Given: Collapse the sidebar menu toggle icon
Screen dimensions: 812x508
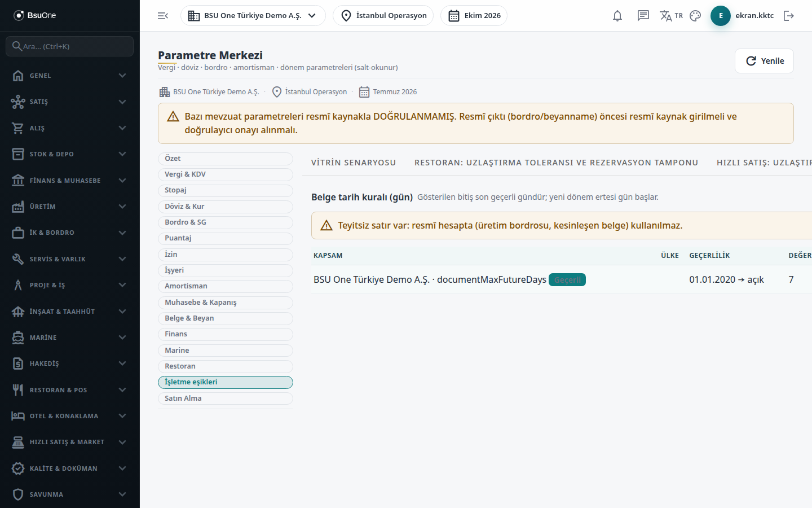Looking at the screenshot, I should pos(163,16).
